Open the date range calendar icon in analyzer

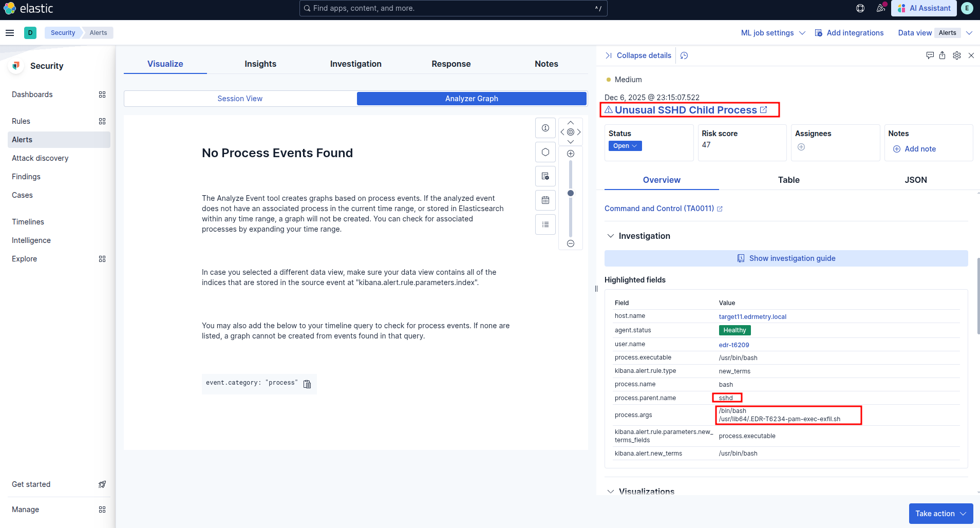pos(545,200)
